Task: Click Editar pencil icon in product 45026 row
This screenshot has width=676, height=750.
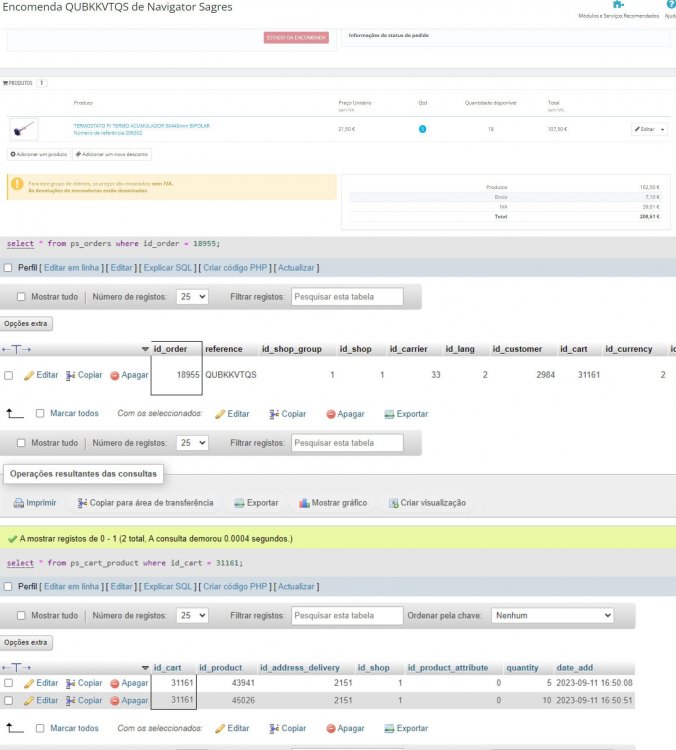Action: (29, 701)
